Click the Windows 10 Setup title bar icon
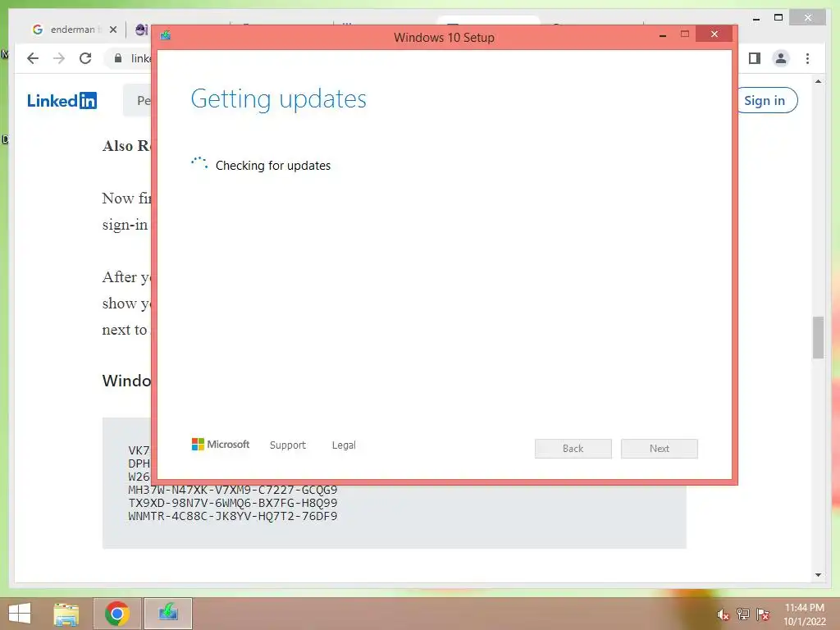840x630 pixels. (x=166, y=36)
